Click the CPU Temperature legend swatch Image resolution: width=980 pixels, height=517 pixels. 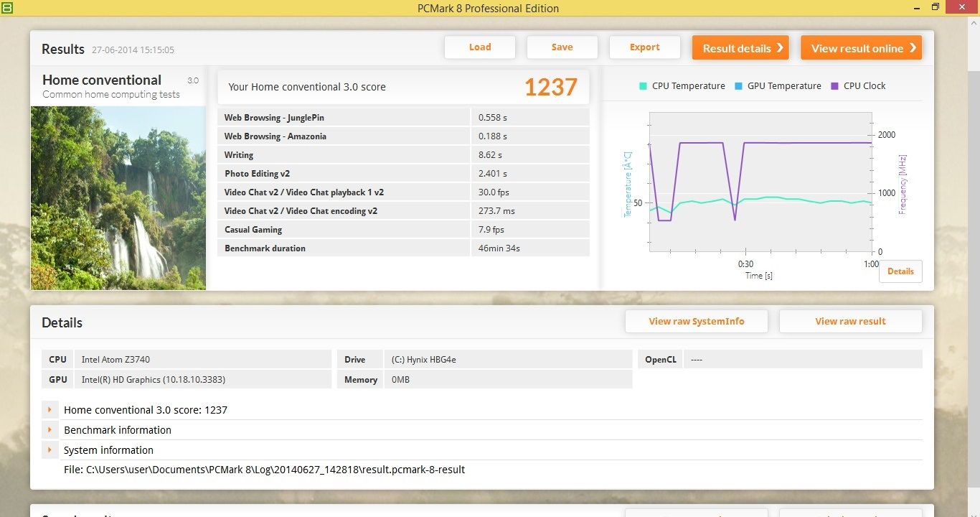644,86
